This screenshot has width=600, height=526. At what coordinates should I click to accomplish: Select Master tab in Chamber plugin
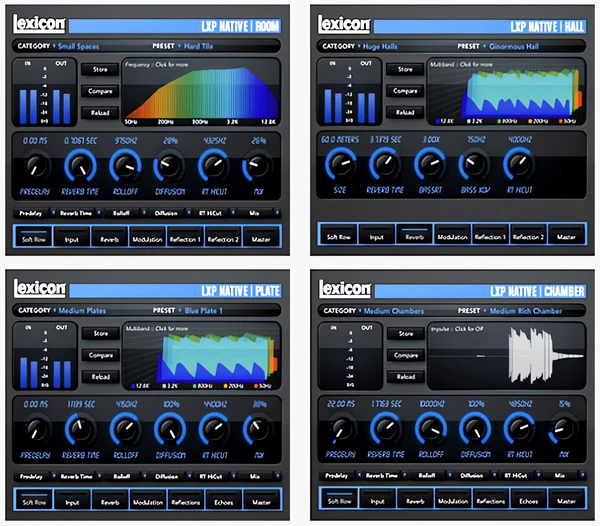point(566,498)
